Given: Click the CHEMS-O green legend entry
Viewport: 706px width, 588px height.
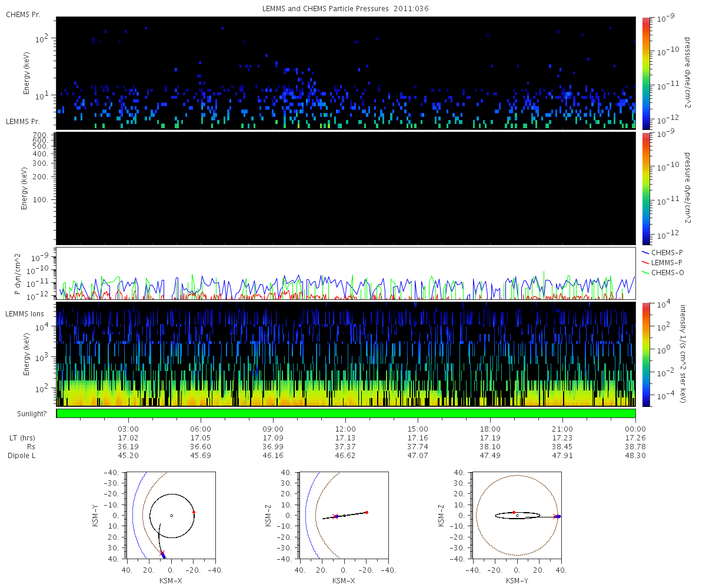Looking at the screenshot, I should tap(663, 272).
